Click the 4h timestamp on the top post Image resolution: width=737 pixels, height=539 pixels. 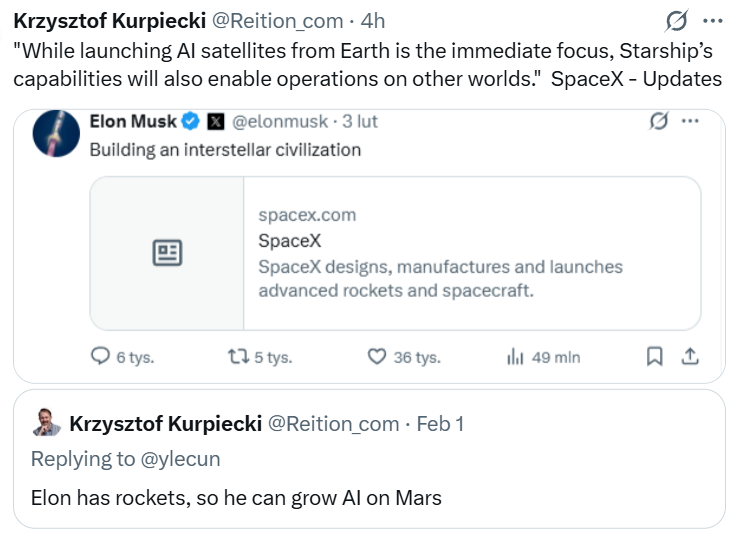click(x=371, y=21)
